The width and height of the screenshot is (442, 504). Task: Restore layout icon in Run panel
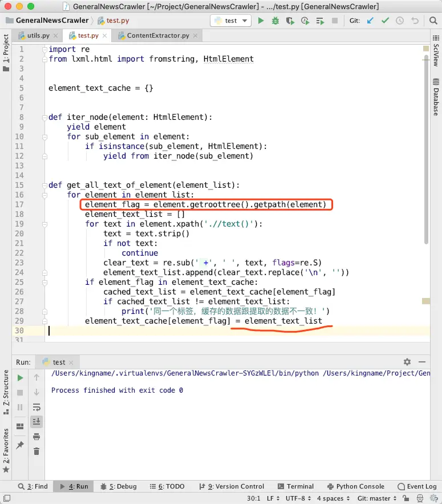20,426
